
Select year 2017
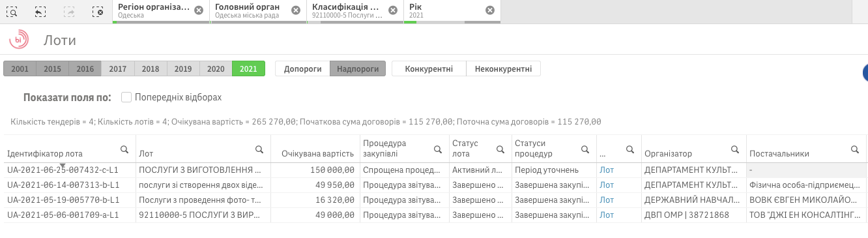click(x=118, y=68)
